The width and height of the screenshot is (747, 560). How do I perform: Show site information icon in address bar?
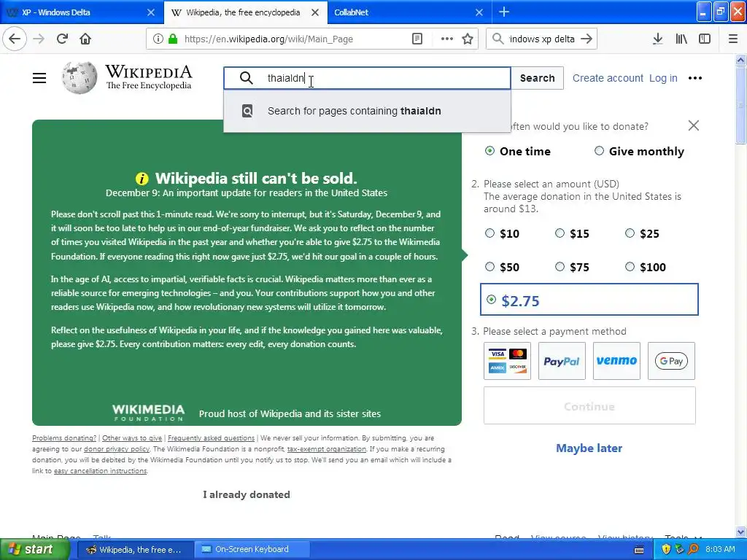pyautogui.click(x=158, y=39)
